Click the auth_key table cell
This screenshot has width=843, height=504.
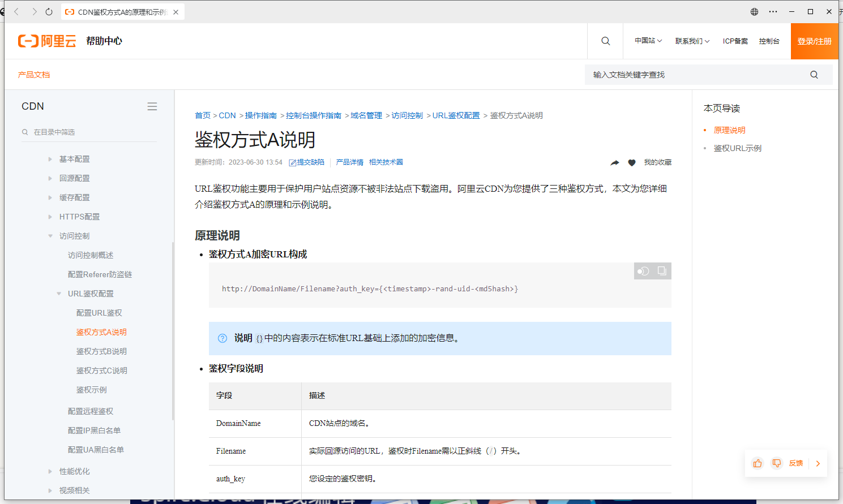click(255, 479)
